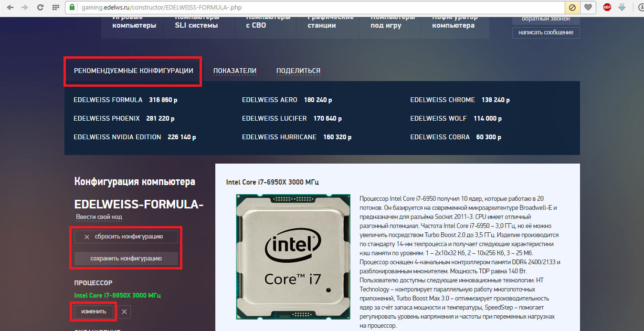Click сохранить конфигурацию button
Viewport: 644px width, 331px height.
pyautogui.click(x=126, y=259)
